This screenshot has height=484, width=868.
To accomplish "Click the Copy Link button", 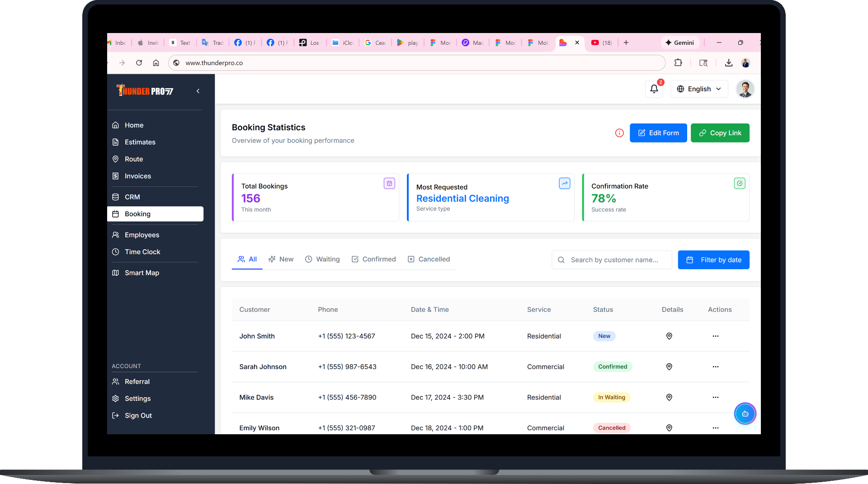I will [720, 133].
